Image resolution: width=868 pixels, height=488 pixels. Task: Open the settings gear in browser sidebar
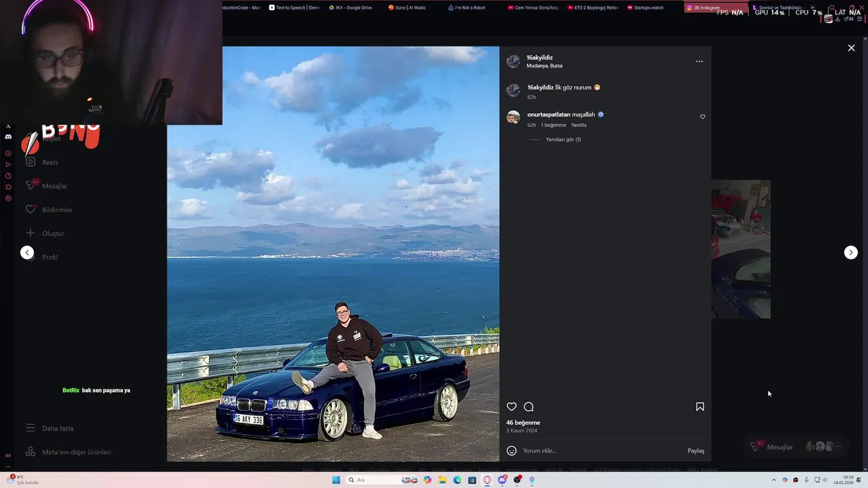click(x=8, y=199)
